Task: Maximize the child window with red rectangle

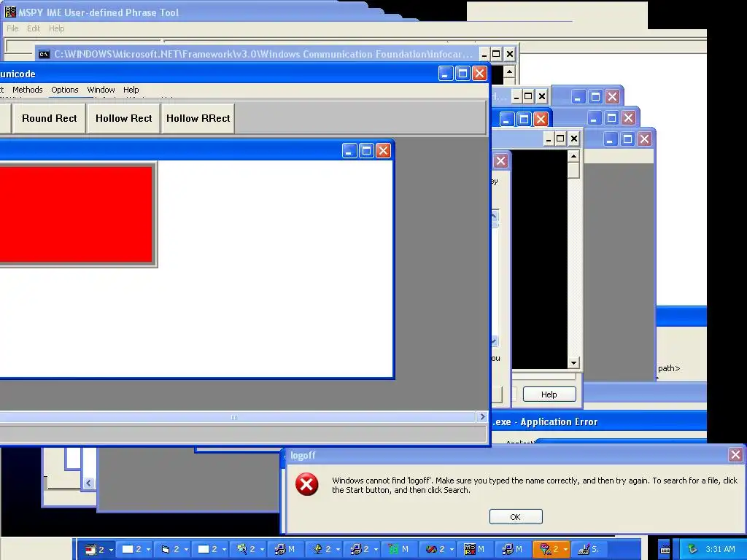Action: click(x=366, y=151)
